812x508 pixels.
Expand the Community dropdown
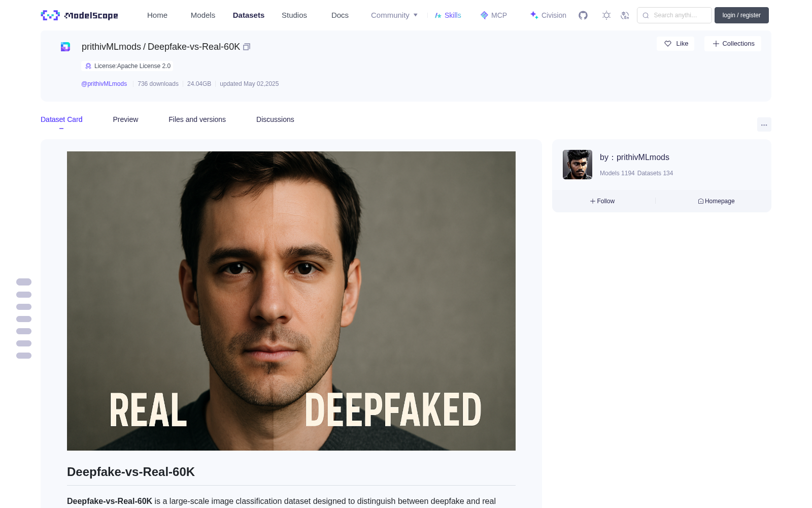[394, 15]
